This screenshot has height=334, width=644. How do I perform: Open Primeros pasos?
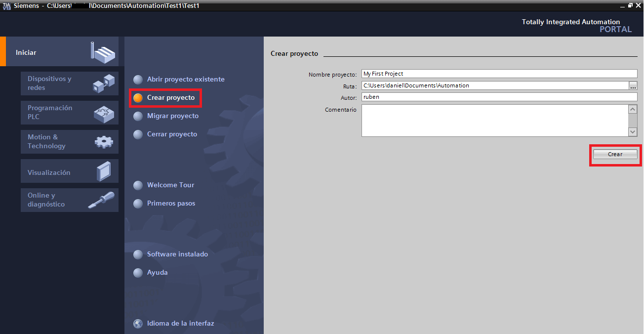[171, 204]
